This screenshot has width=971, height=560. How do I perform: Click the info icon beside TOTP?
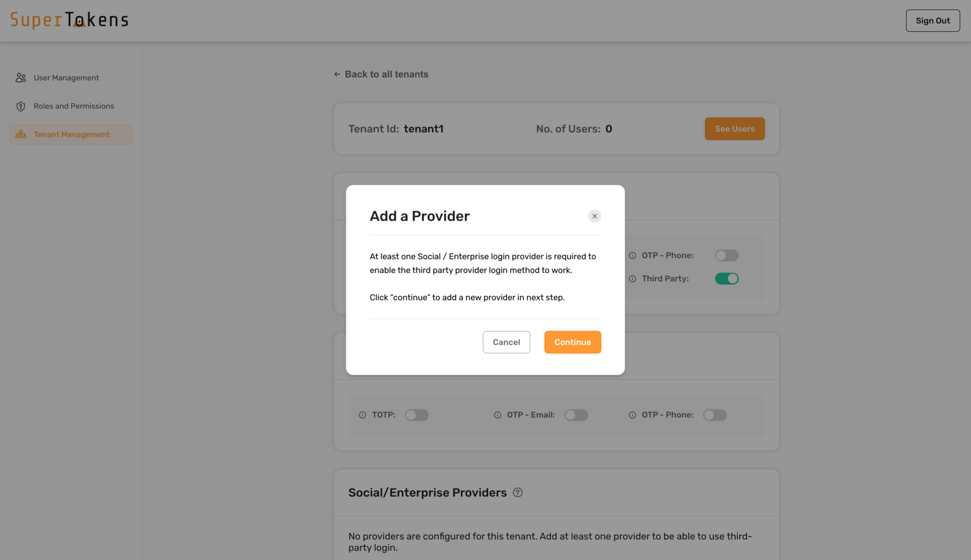(361, 415)
